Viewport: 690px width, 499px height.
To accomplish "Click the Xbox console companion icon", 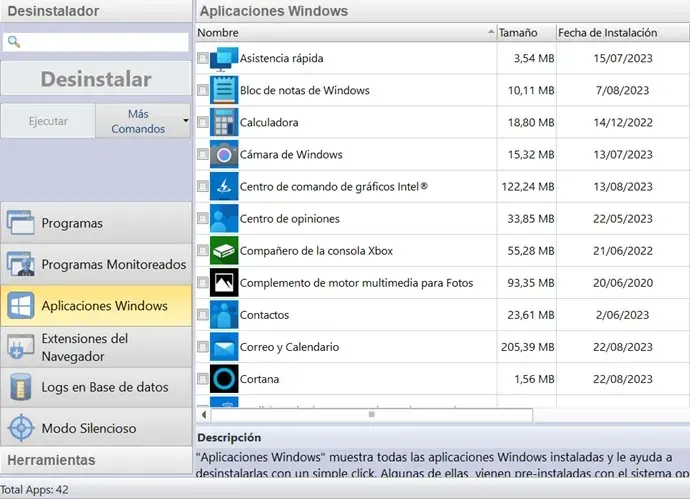I will pyautogui.click(x=224, y=251).
